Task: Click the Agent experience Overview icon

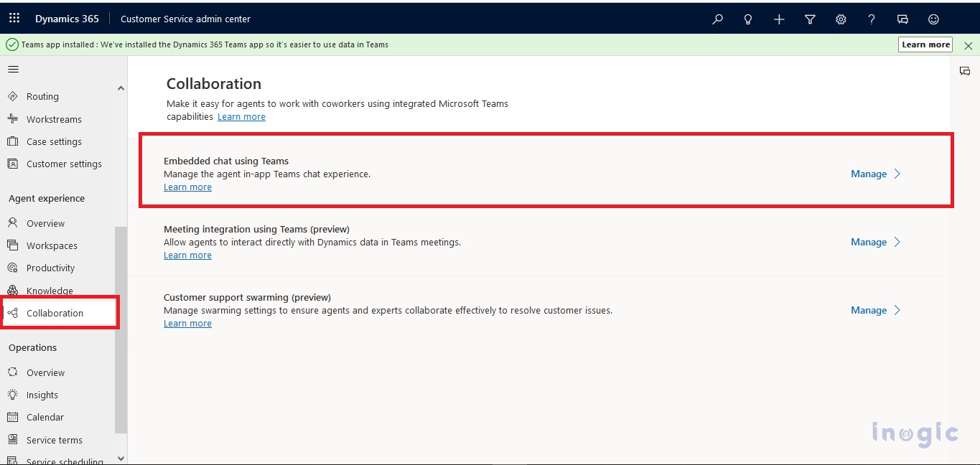Action: coord(12,223)
